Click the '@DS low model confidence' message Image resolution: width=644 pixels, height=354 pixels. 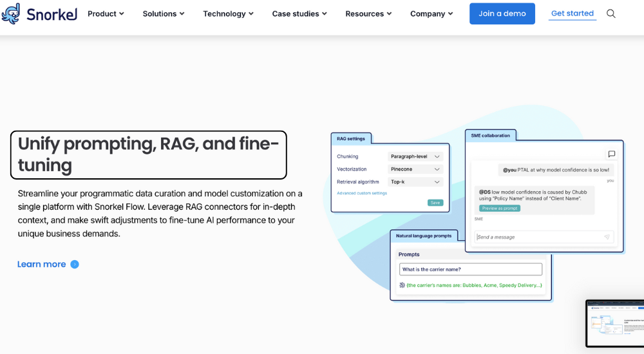click(535, 201)
